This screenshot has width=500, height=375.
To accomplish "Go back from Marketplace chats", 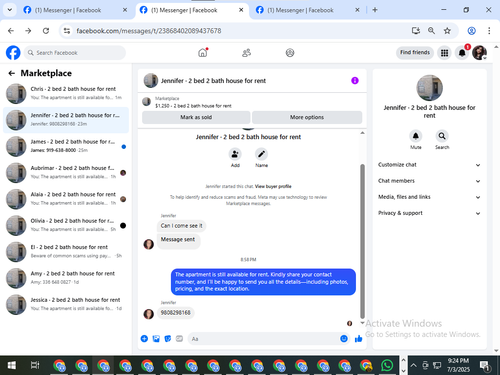I will (x=12, y=73).
